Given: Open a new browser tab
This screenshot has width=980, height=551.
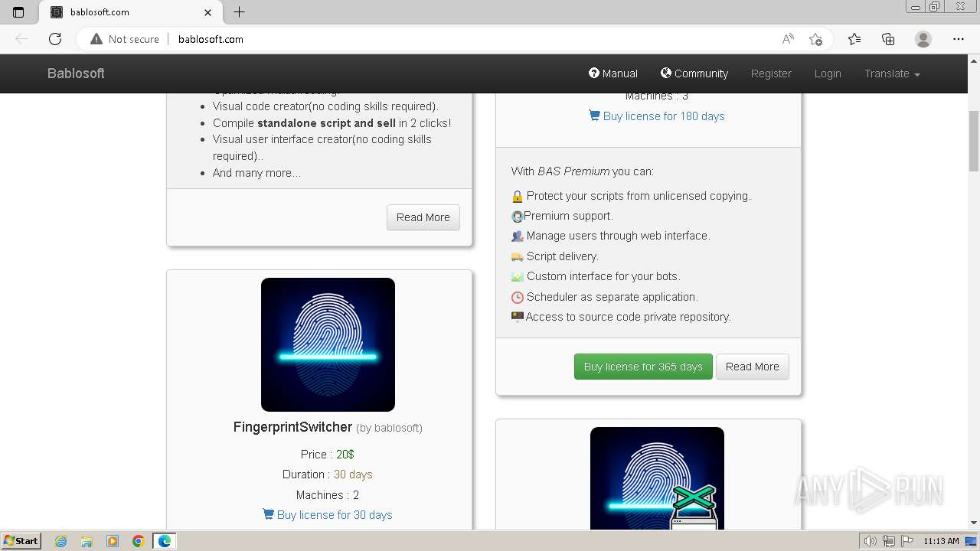Looking at the screenshot, I should tap(239, 12).
